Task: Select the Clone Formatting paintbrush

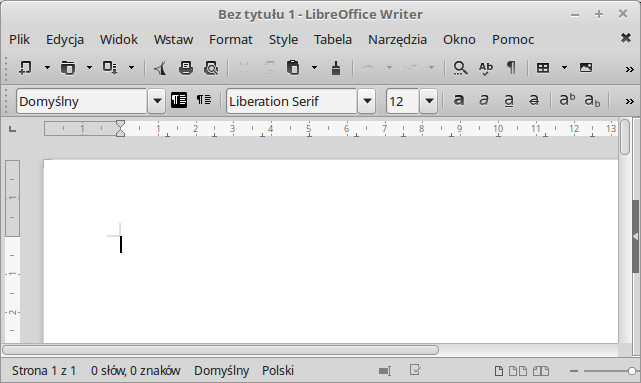Action: [x=336, y=68]
